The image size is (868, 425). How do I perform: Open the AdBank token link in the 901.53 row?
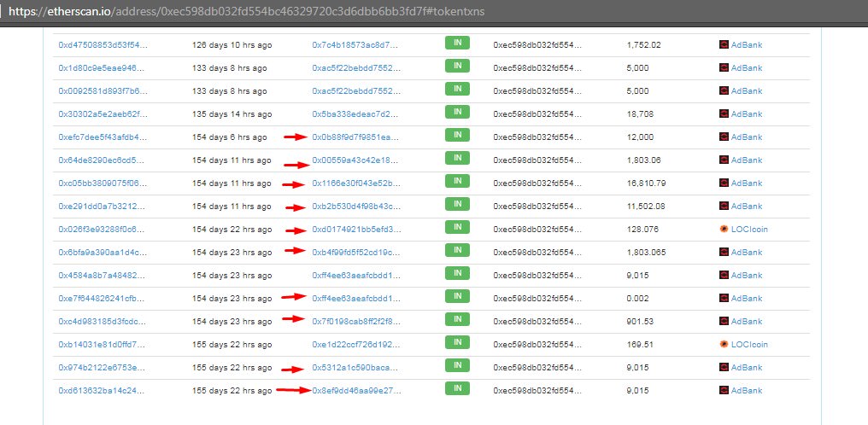[747, 321]
